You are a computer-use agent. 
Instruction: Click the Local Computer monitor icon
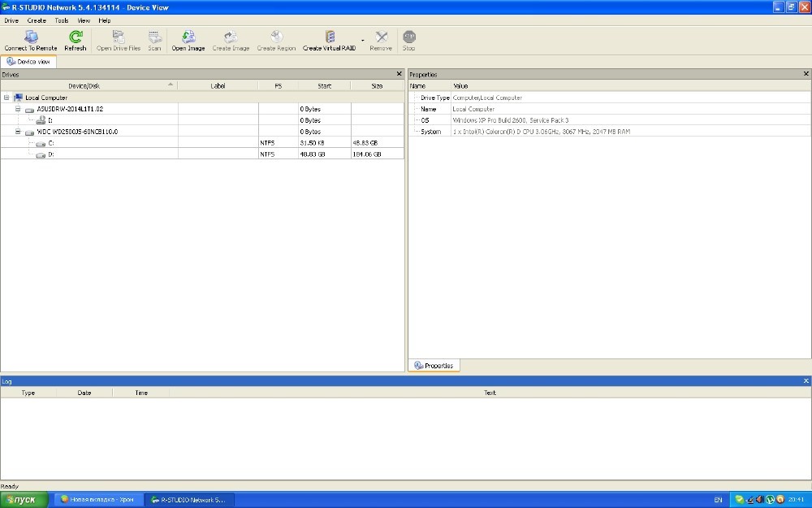(18, 98)
